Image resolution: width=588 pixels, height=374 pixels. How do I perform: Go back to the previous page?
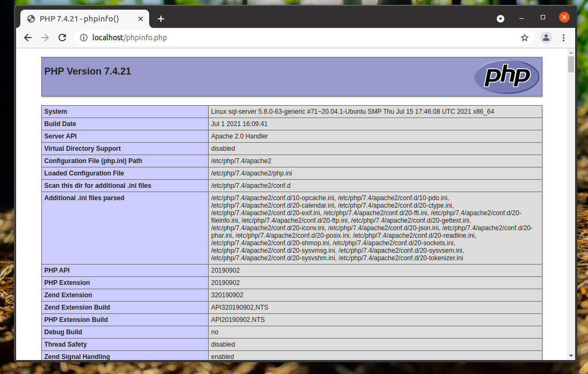coord(28,38)
